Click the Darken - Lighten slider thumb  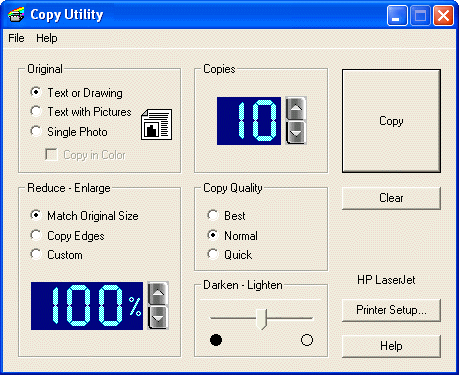coord(262,319)
